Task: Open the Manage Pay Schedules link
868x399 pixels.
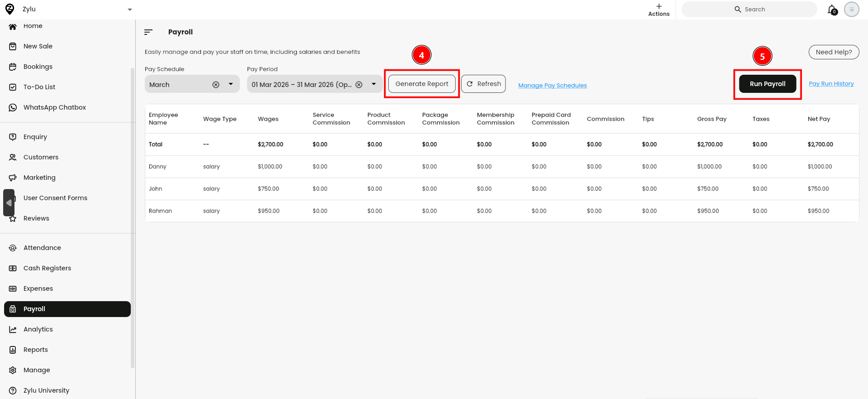Action: (x=552, y=85)
